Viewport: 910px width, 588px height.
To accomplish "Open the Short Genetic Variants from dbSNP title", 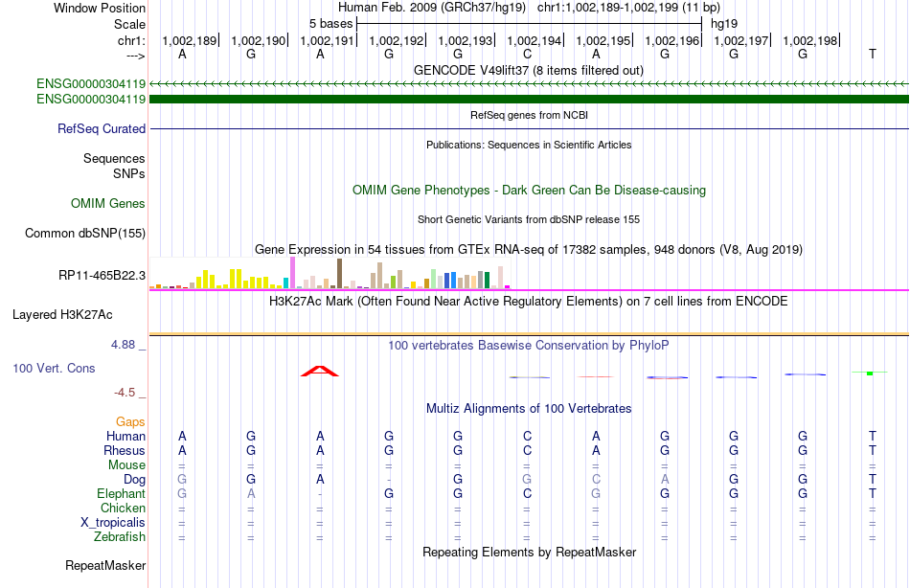I will coord(529,219).
